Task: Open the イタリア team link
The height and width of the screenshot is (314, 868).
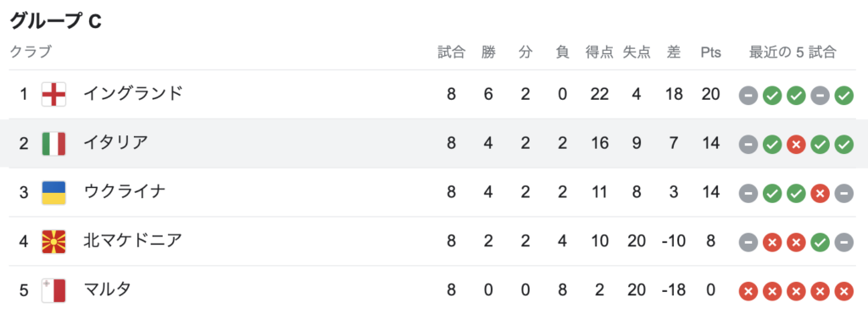Action: pyautogui.click(x=115, y=143)
